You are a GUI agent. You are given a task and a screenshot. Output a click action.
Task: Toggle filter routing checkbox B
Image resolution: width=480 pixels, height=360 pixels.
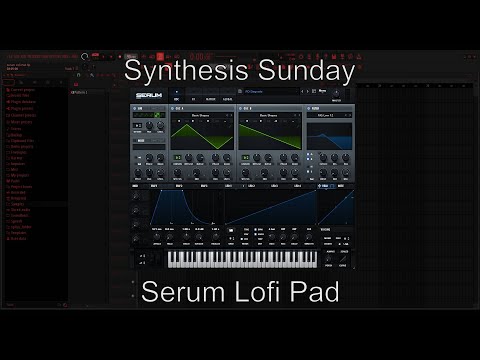(308, 159)
